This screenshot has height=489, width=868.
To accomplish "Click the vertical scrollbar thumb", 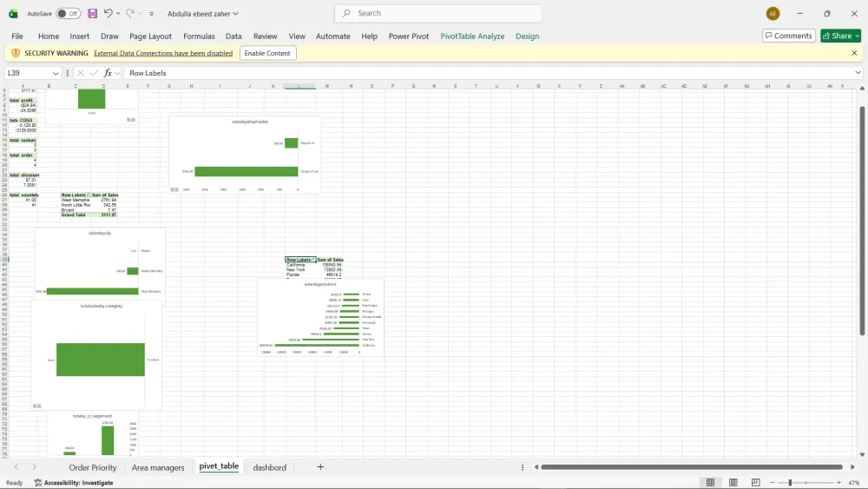I will 862,221.
